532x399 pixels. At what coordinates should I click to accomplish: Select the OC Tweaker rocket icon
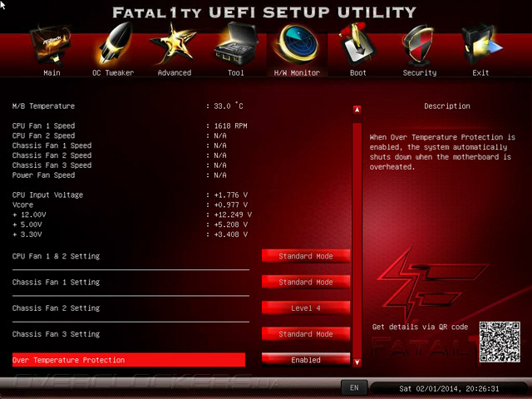115,44
